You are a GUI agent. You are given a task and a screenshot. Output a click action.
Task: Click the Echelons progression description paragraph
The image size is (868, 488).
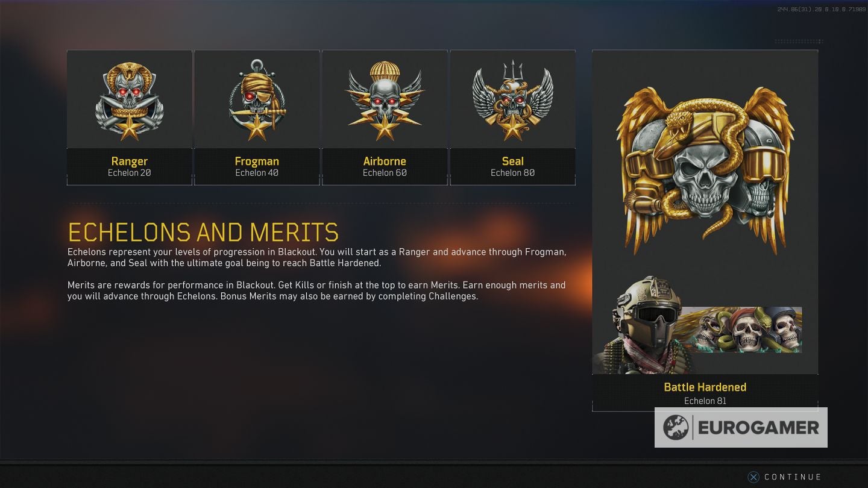click(317, 257)
